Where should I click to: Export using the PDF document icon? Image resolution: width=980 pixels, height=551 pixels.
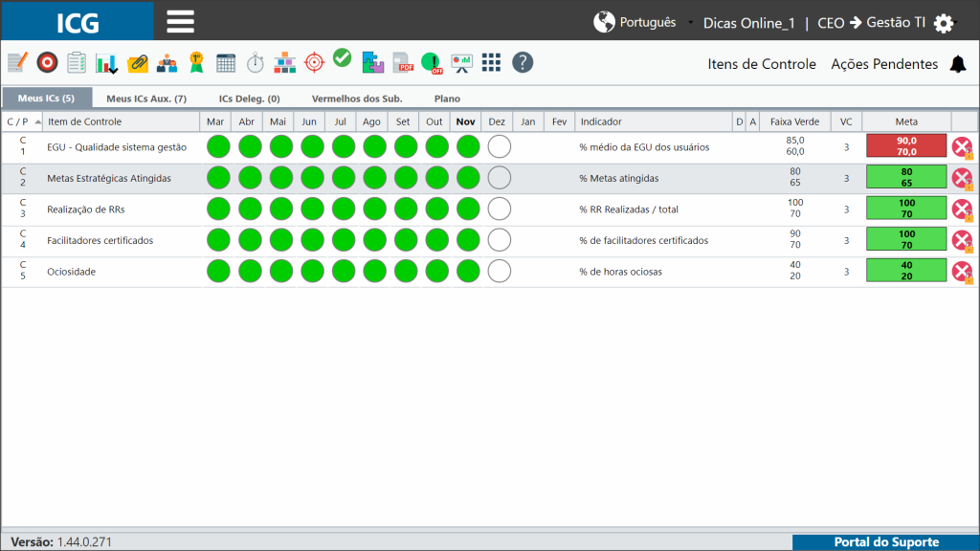click(x=403, y=62)
